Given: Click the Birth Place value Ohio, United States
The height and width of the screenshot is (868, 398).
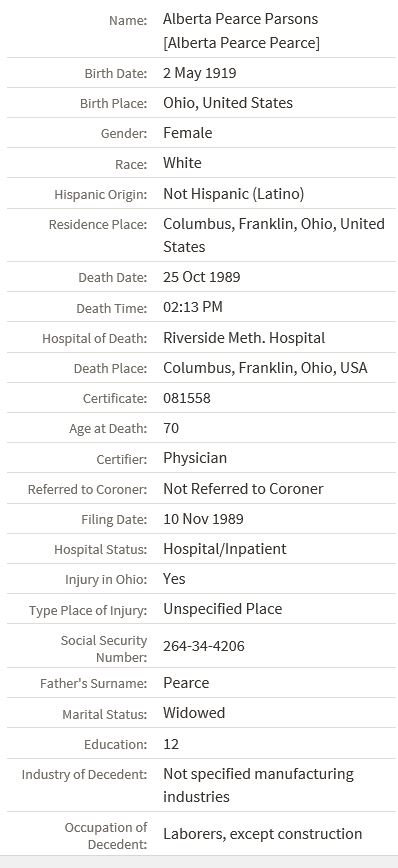Looking at the screenshot, I should tap(228, 103).
